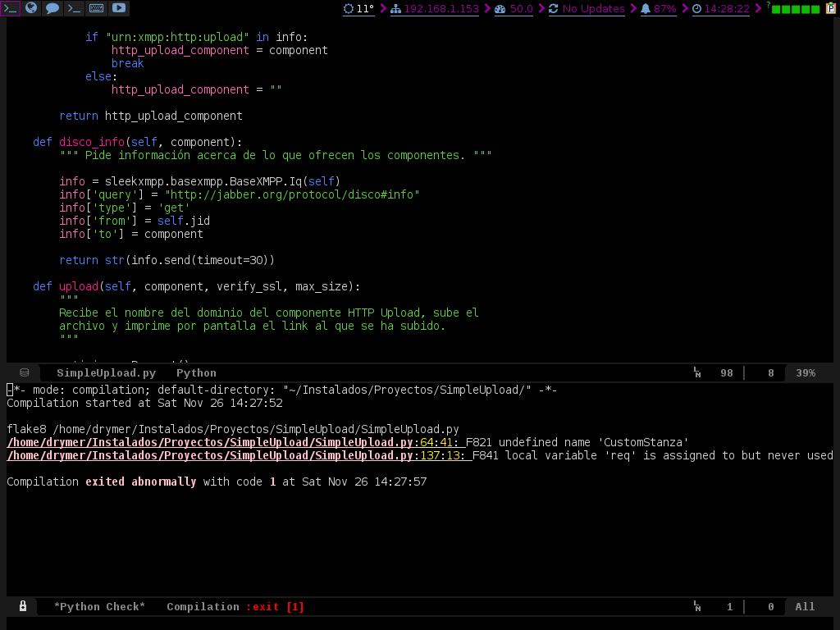Click the 50.0 speed gauge indicator

tap(514, 8)
